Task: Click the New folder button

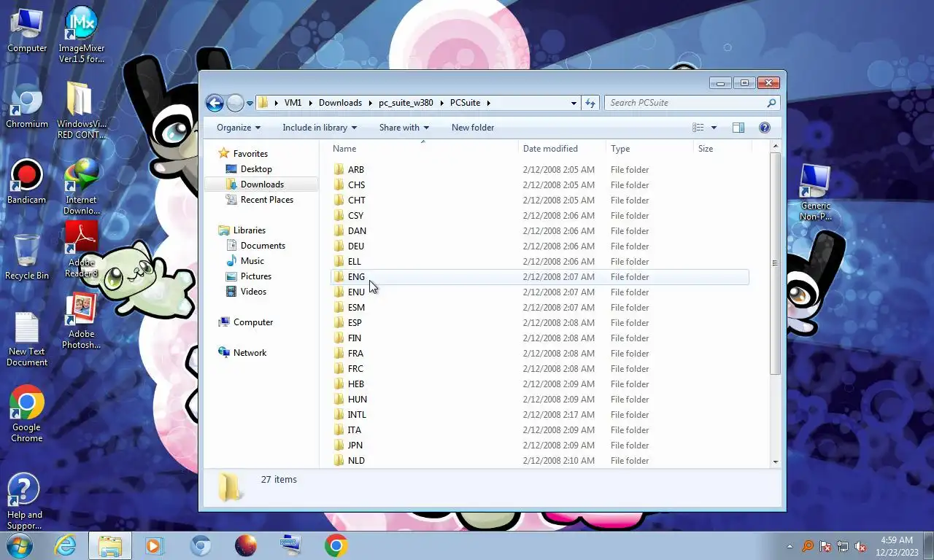Action: click(x=473, y=128)
